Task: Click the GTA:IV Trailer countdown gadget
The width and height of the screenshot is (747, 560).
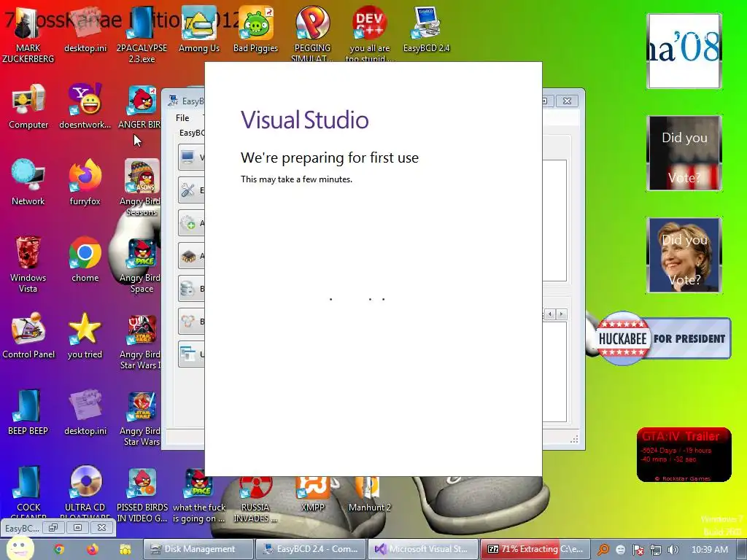Action: 684,455
